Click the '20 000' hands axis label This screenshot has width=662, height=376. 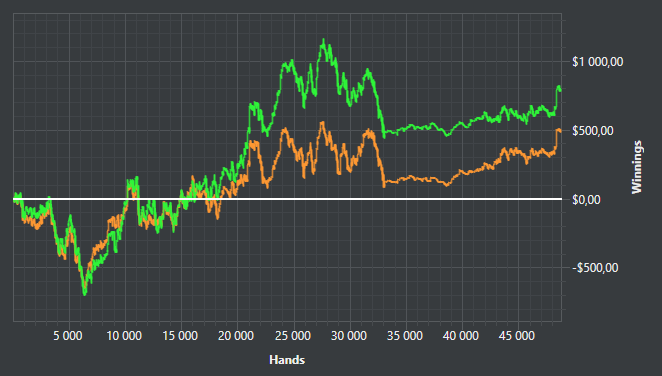pos(236,336)
